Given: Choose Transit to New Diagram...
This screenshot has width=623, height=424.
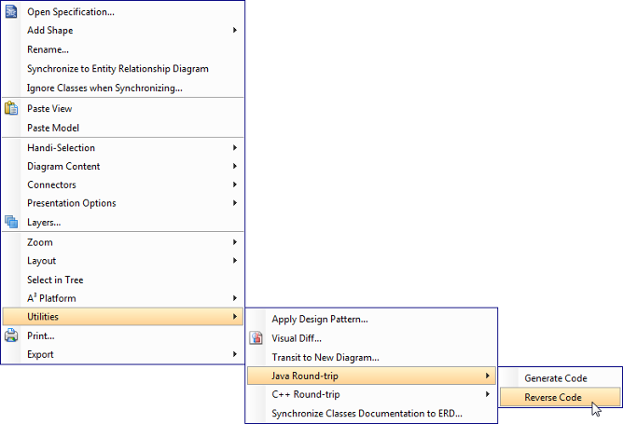Looking at the screenshot, I should (x=371, y=357).
